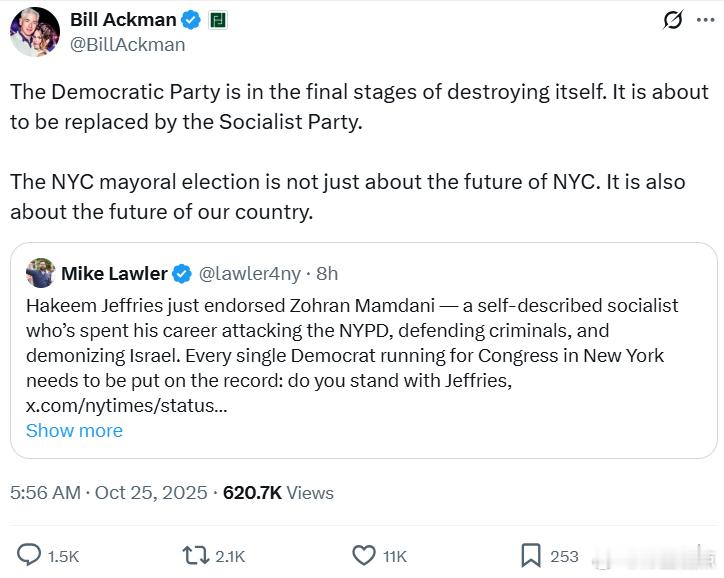Click the 8h timestamp on quoted tweet

[x=327, y=273]
